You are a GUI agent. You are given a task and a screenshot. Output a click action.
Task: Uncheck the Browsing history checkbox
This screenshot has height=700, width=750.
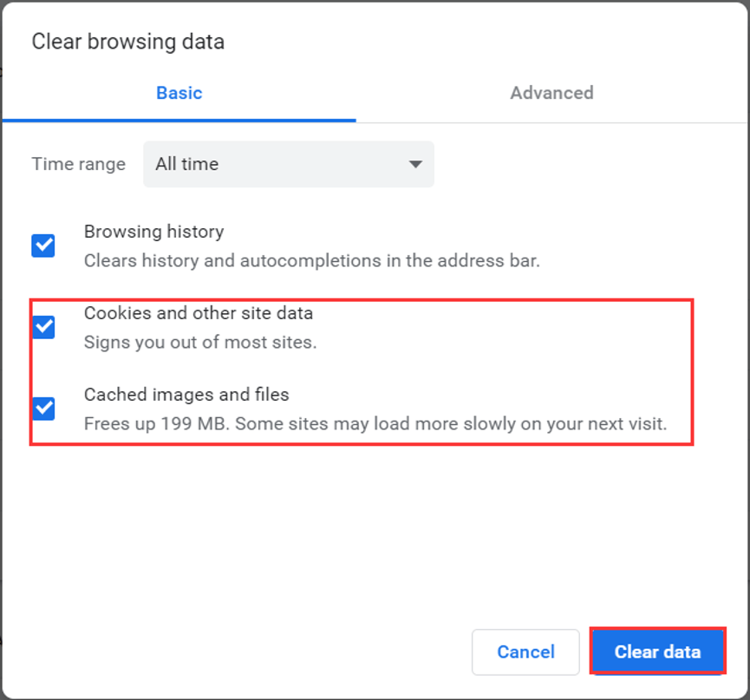[43, 245]
